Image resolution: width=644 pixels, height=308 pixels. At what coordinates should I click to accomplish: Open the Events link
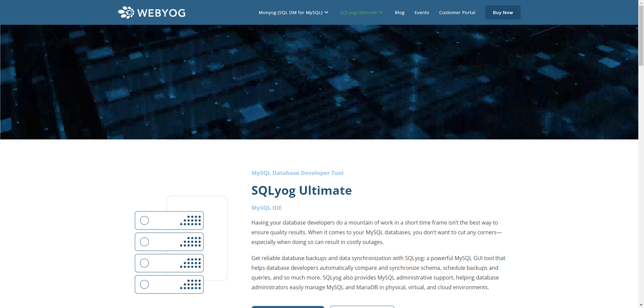[422, 12]
